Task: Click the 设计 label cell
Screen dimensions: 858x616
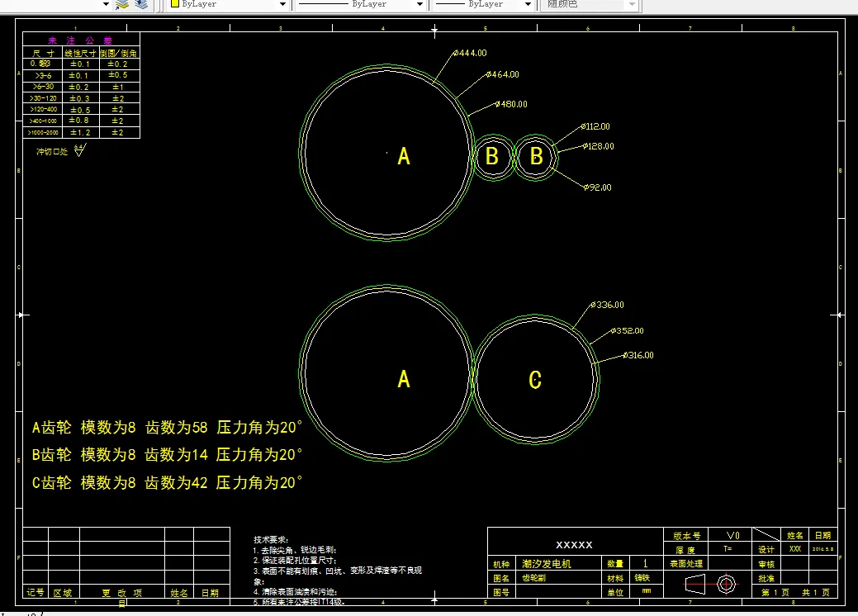Action: tap(766, 549)
